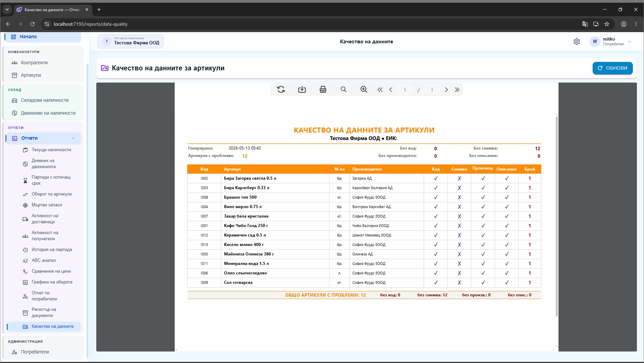Open Артикули nomenclature
Image resolution: width=644 pixels, height=363 pixels.
43,75
